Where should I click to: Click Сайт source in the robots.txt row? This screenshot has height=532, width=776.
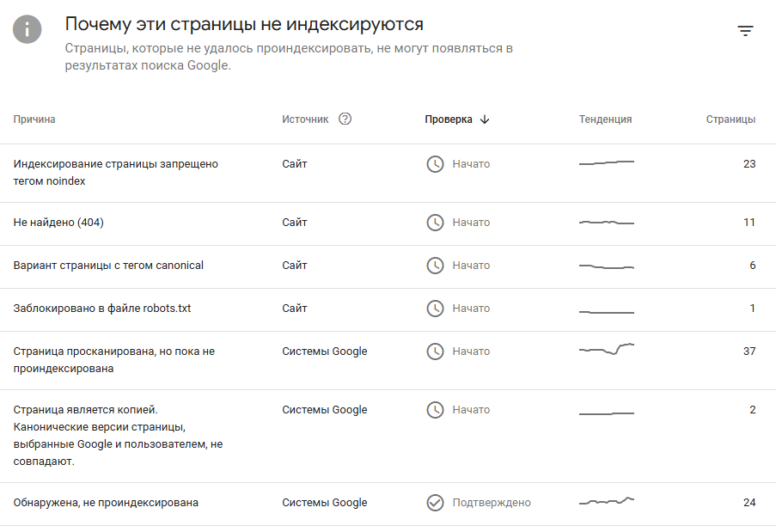[295, 309]
